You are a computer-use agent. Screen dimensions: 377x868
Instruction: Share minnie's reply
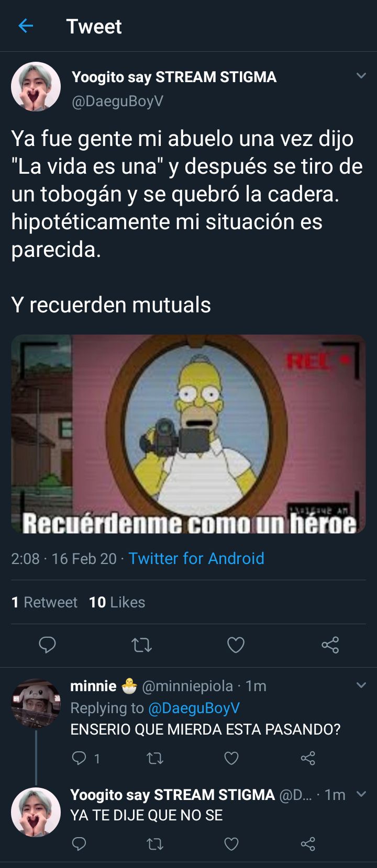pos(308,758)
